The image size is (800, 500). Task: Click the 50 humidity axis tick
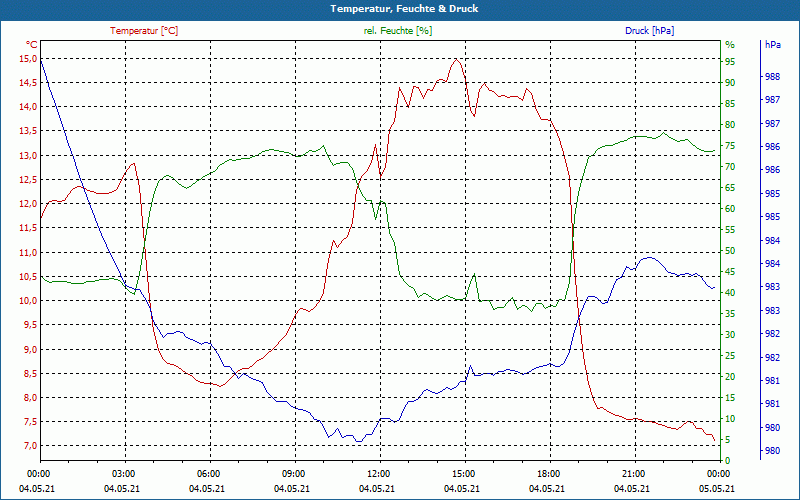coord(730,251)
